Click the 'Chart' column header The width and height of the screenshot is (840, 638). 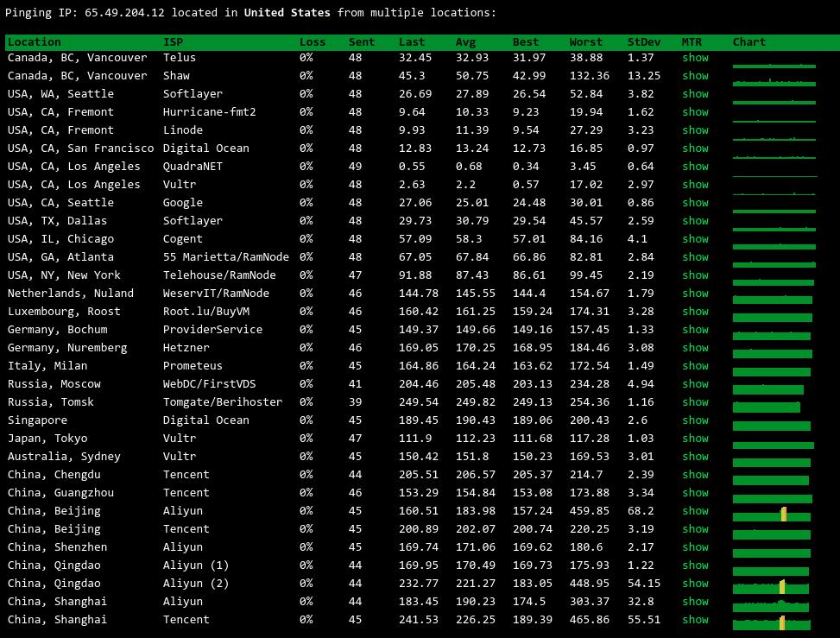(749, 42)
